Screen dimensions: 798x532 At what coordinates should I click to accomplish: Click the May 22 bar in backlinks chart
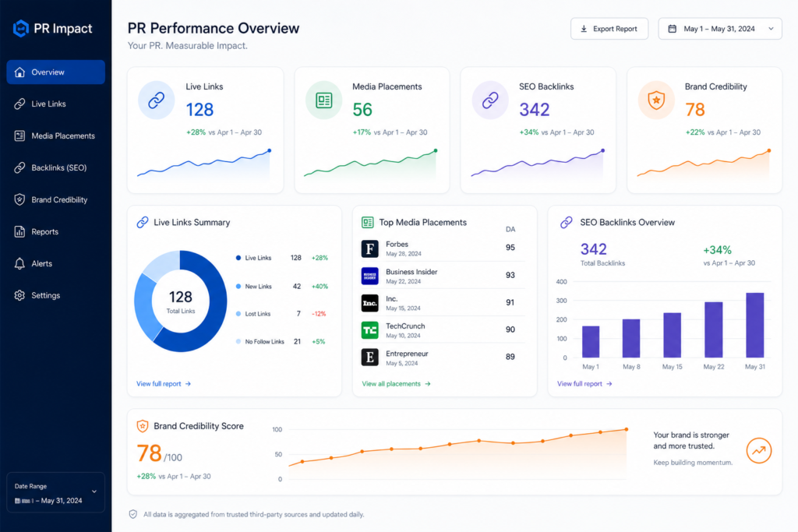(x=714, y=329)
